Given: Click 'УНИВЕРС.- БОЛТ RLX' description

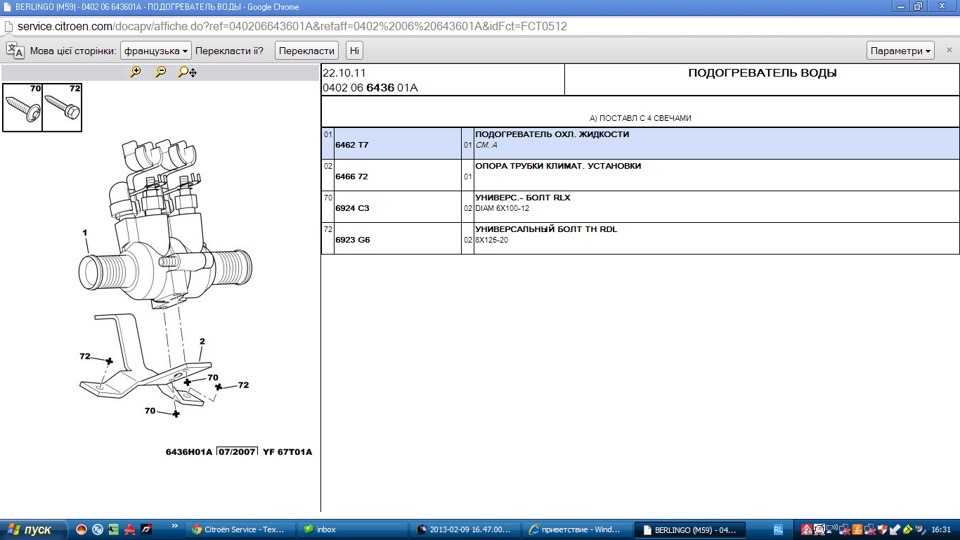Looking at the screenshot, I should [523, 198].
